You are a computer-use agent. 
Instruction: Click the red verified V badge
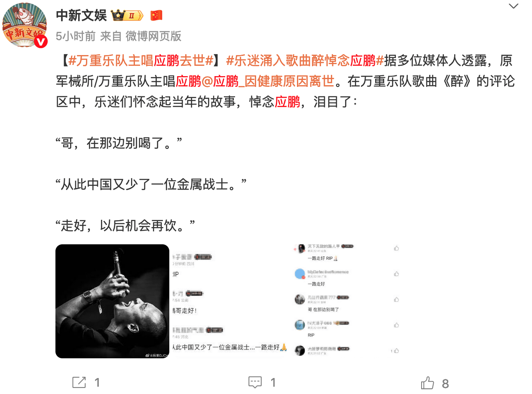40,41
